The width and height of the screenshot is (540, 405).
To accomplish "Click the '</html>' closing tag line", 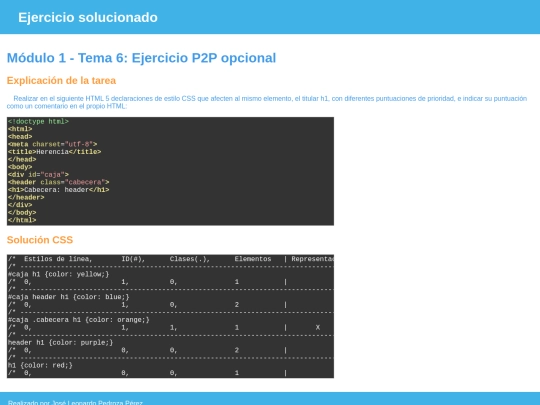I will (x=22, y=220).
